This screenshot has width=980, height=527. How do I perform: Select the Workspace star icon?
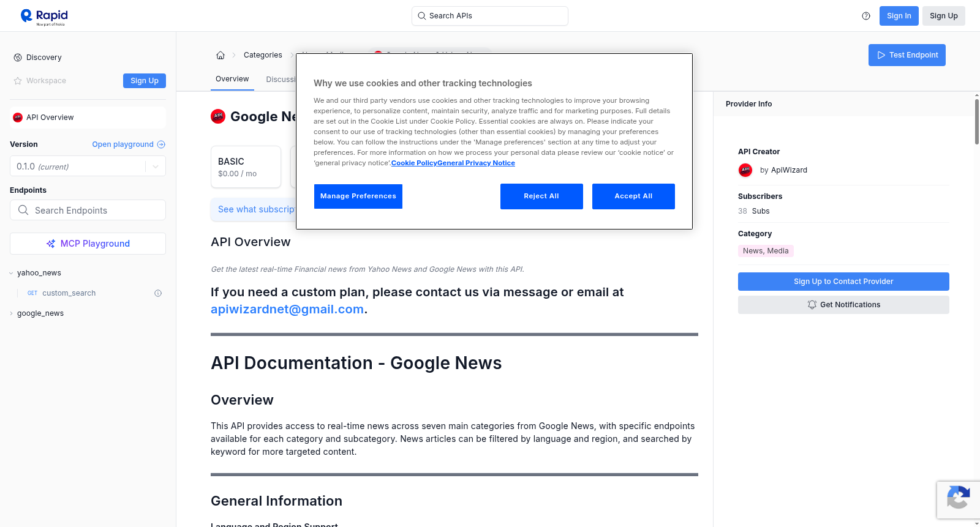18,81
